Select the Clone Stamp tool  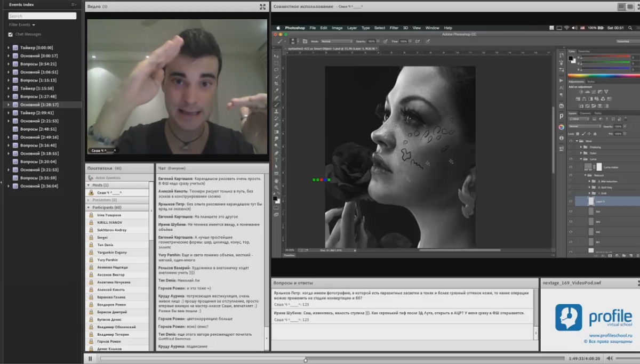click(276, 111)
